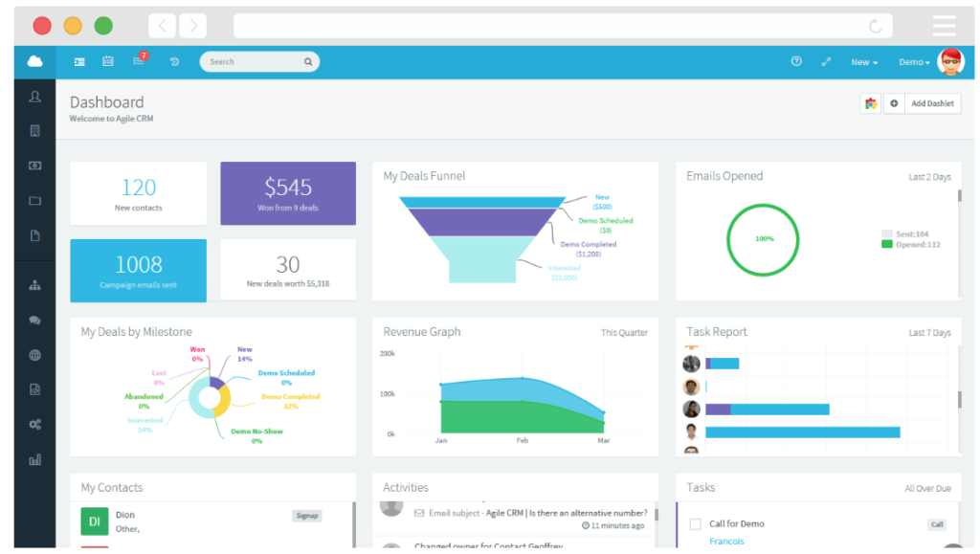Click the user avatar in top bar
The image size is (980, 554).
point(950,62)
